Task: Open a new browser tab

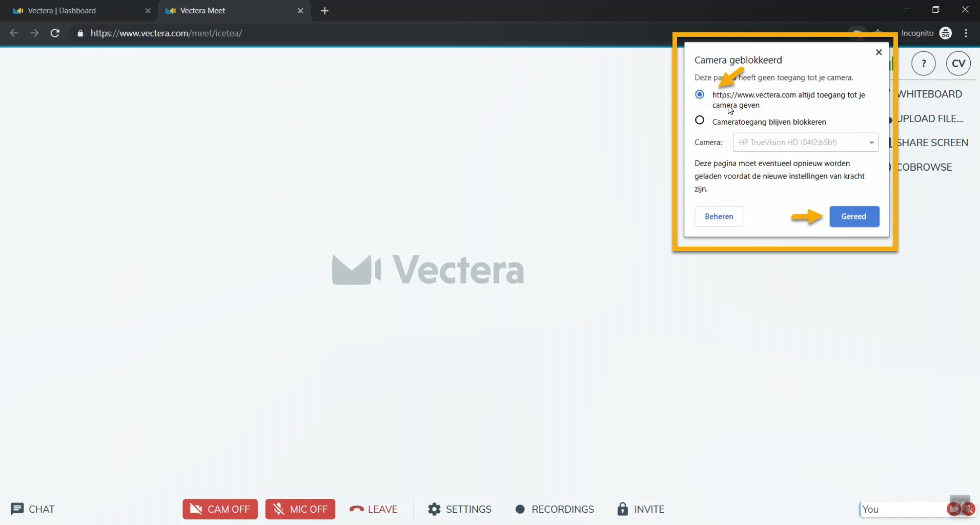Action: pyautogui.click(x=324, y=11)
